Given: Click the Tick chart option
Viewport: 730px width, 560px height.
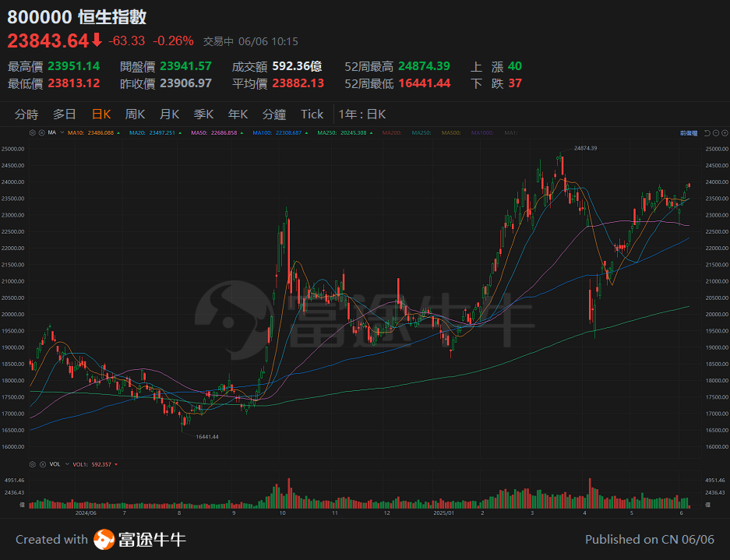Looking at the screenshot, I should [x=312, y=114].
